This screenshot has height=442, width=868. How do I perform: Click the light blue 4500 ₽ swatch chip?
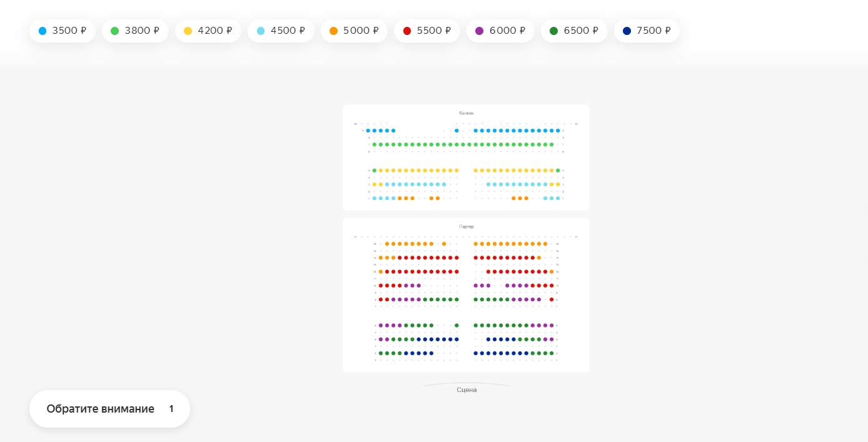pos(281,31)
